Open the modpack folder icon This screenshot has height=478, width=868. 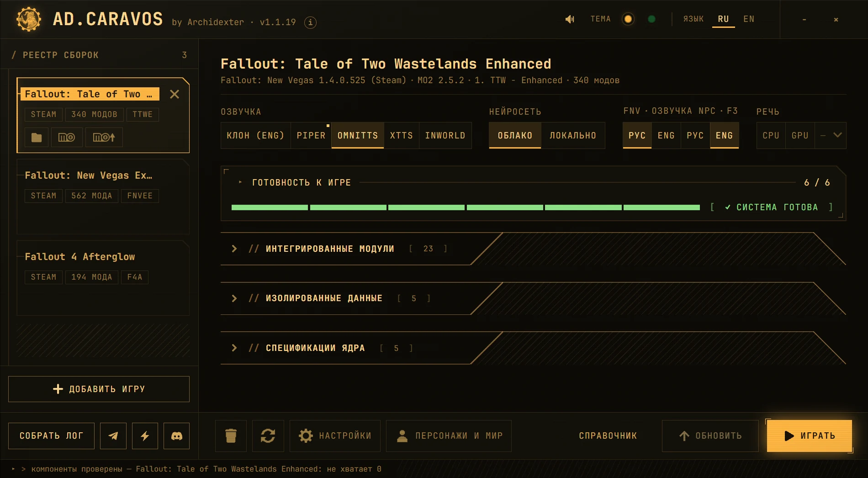37,137
